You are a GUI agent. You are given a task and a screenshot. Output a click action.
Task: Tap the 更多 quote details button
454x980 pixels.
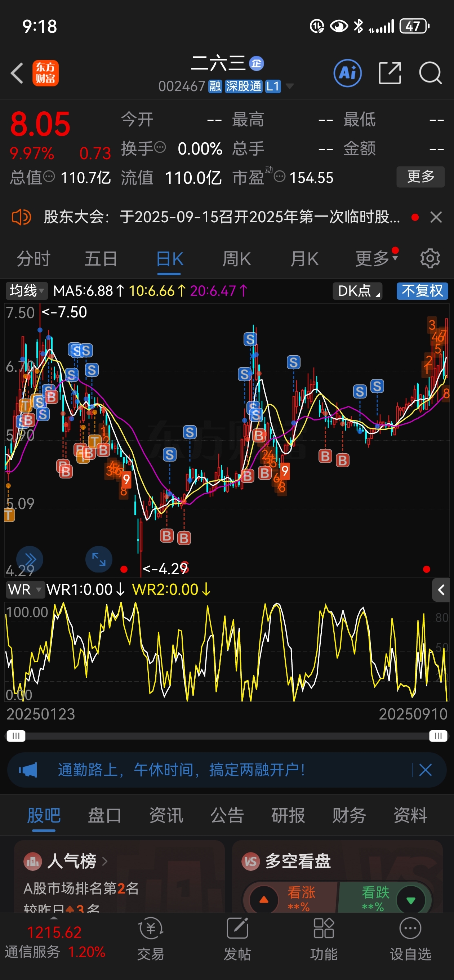(420, 177)
